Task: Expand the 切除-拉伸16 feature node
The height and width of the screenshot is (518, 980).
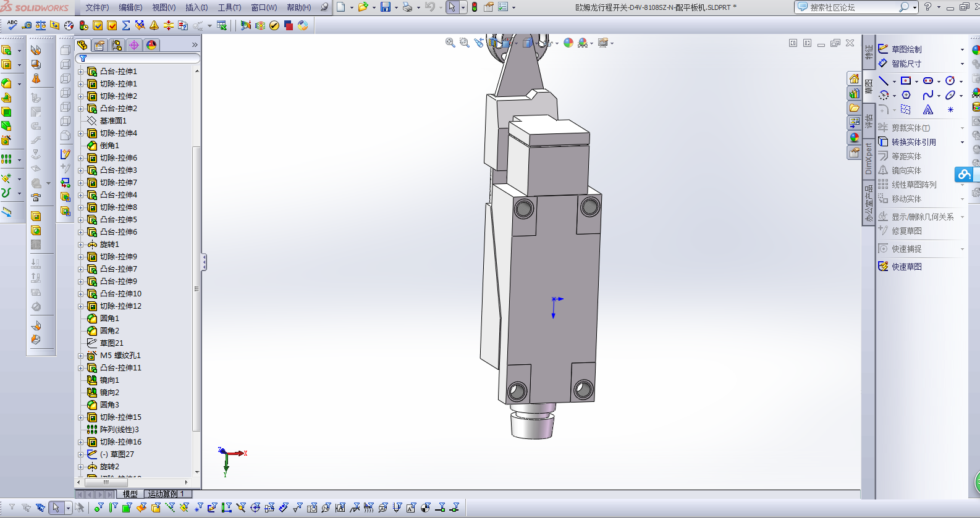Action: (x=80, y=442)
